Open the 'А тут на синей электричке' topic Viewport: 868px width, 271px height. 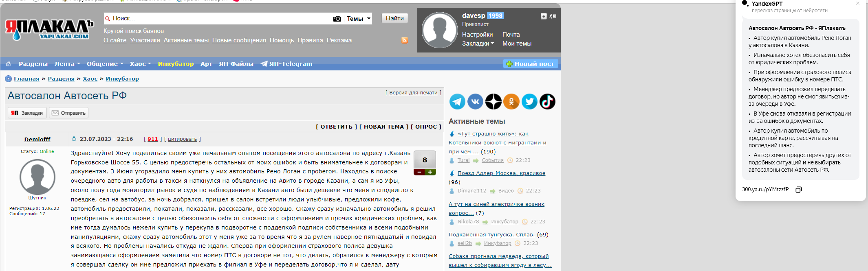point(496,208)
